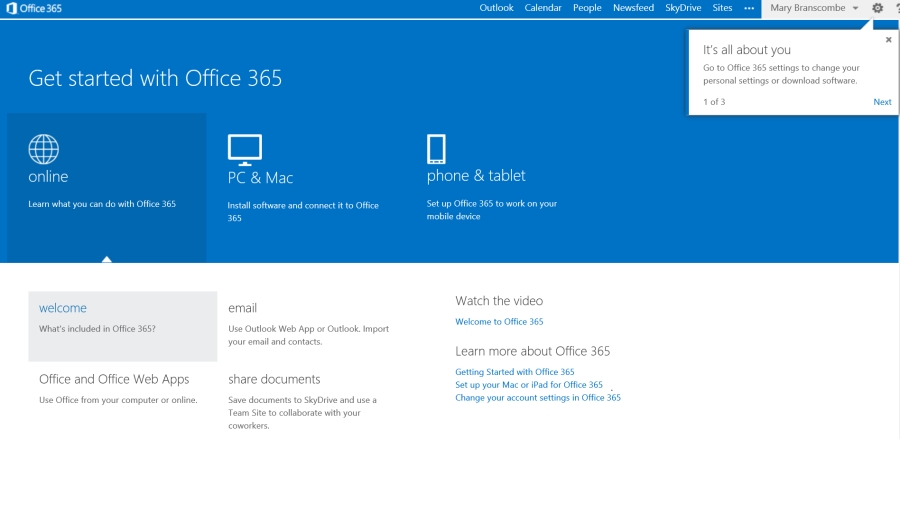
Task: Open SkyDrive from the top bar
Action: click(683, 8)
